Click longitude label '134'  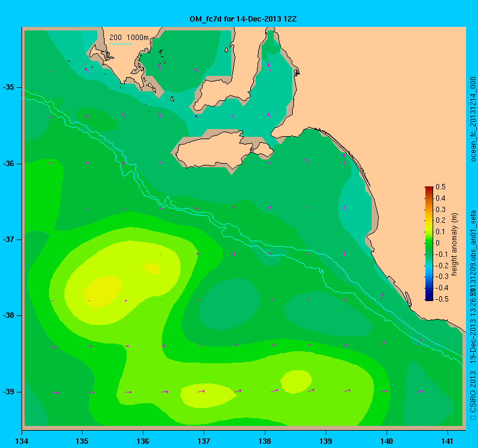(22, 441)
